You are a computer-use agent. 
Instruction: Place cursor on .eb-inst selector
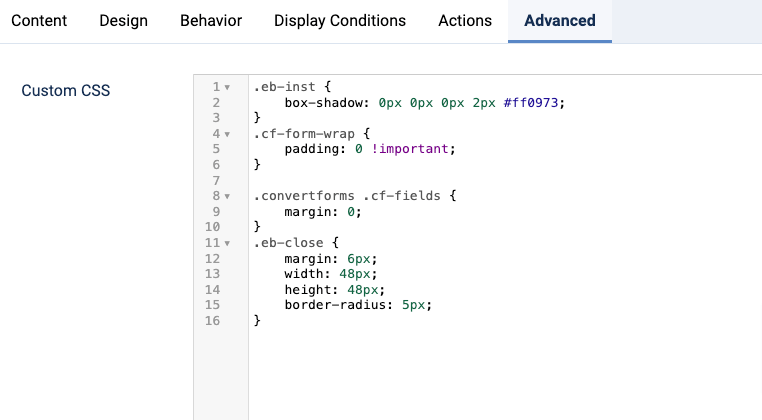pos(284,87)
